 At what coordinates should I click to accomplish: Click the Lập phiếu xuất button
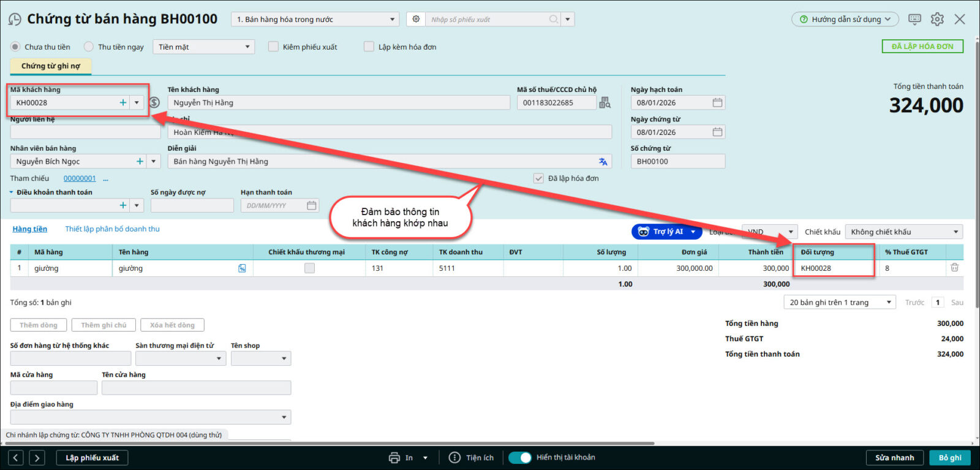tap(92, 458)
